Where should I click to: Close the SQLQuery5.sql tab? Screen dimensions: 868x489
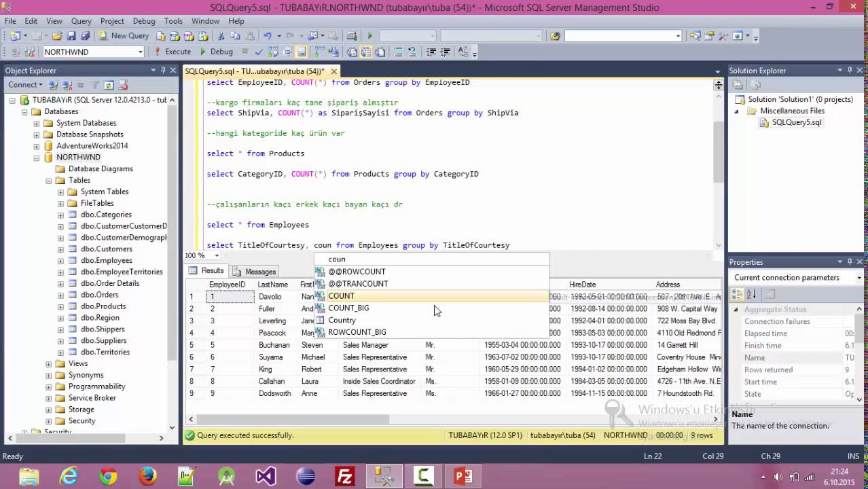tap(335, 71)
